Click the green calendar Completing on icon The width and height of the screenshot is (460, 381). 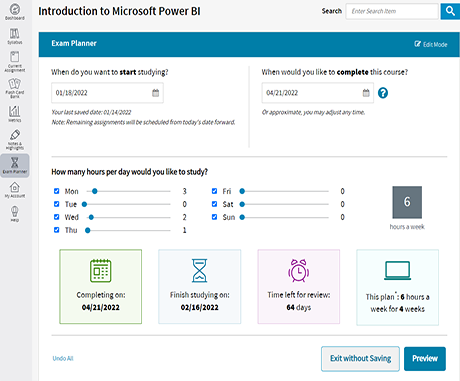101,271
